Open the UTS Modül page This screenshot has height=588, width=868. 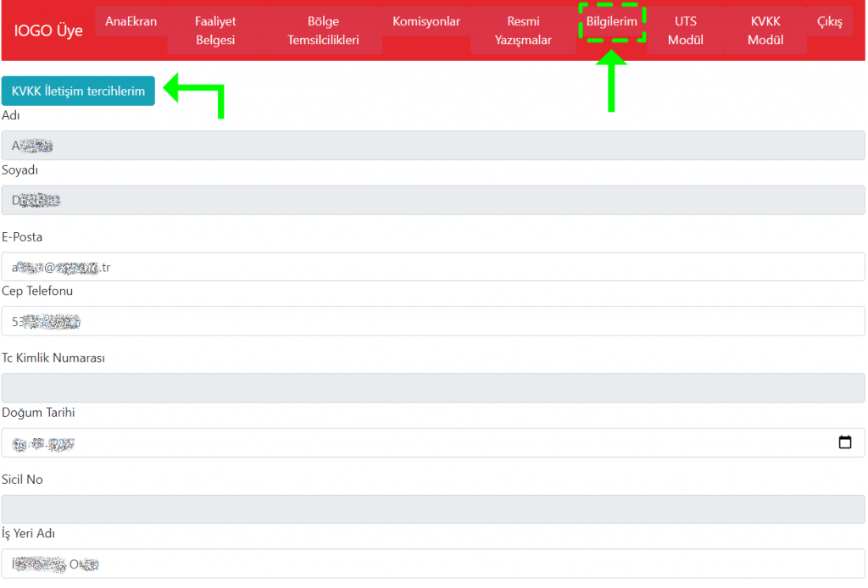pos(685,31)
